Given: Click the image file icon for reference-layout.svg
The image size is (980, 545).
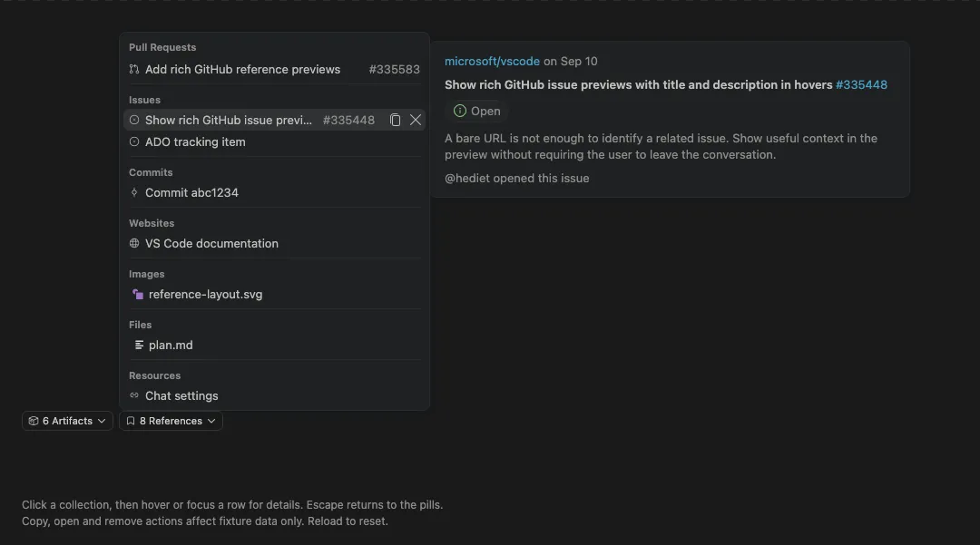Looking at the screenshot, I should point(138,295).
